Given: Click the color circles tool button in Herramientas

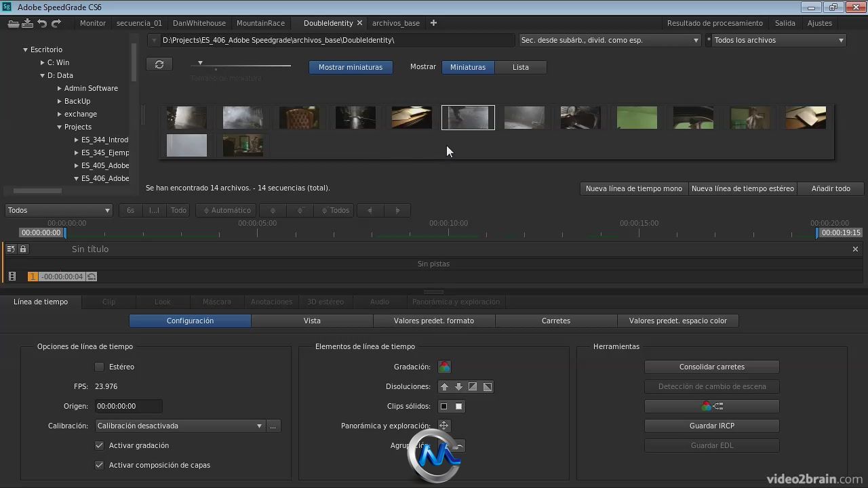Looking at the screenshot, I should coord(711,406).
